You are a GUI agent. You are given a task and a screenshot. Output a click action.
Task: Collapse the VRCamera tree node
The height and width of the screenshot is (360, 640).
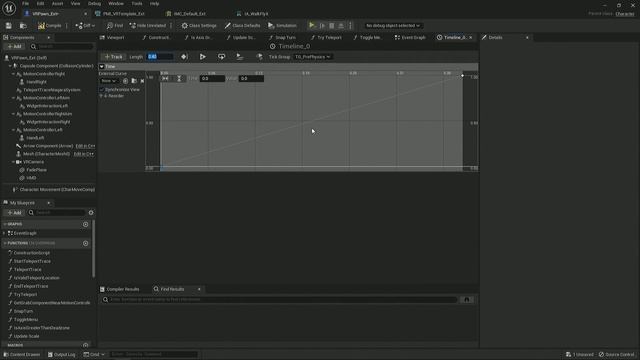click(13, 162)
